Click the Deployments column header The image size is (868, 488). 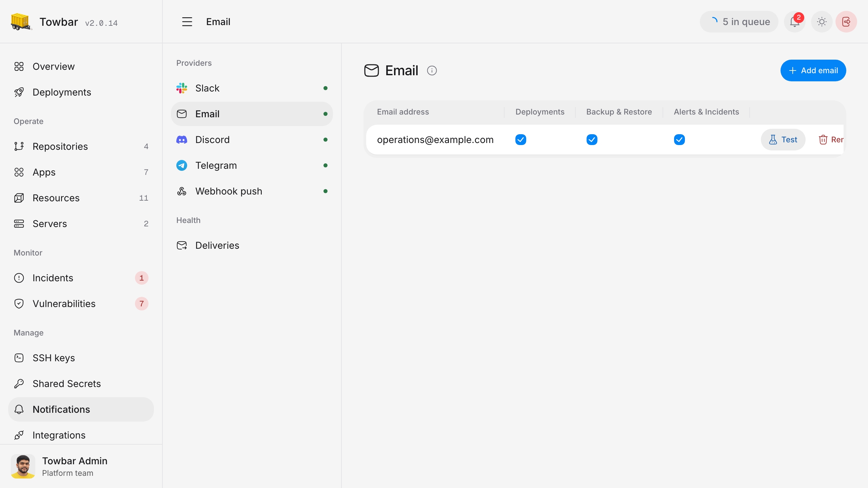(540, 112)
